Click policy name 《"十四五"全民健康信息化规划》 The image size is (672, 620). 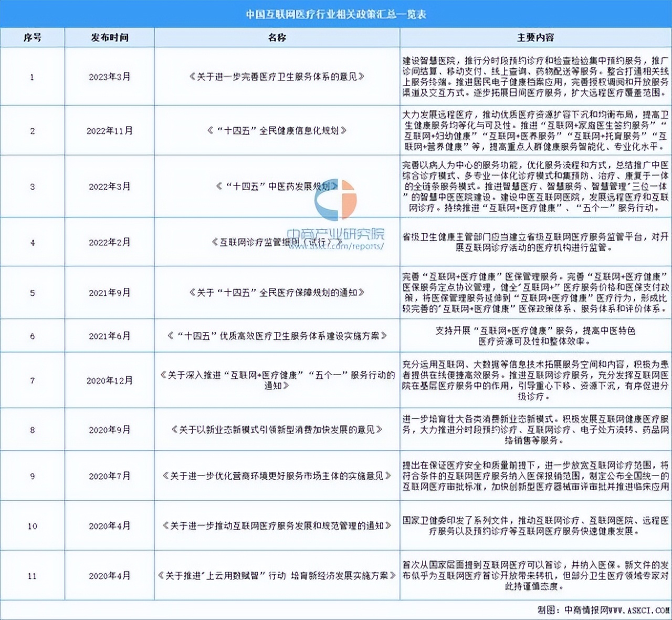click(x=277, y=130)
